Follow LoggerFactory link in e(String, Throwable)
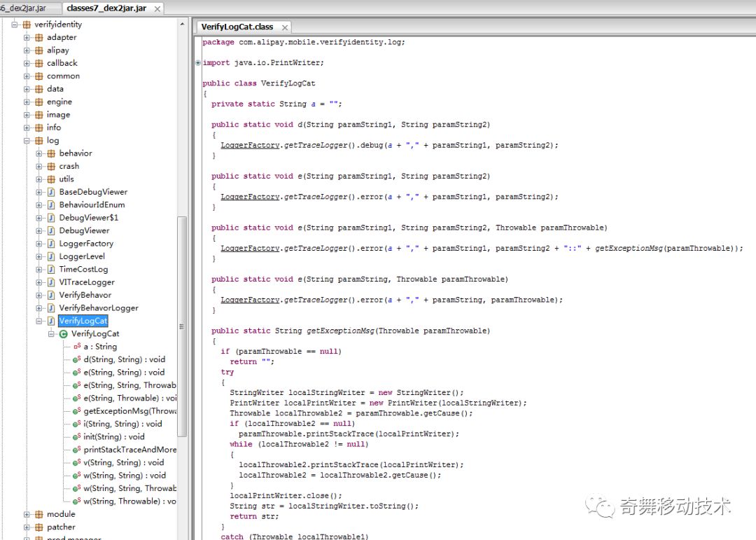 point(250,300)
